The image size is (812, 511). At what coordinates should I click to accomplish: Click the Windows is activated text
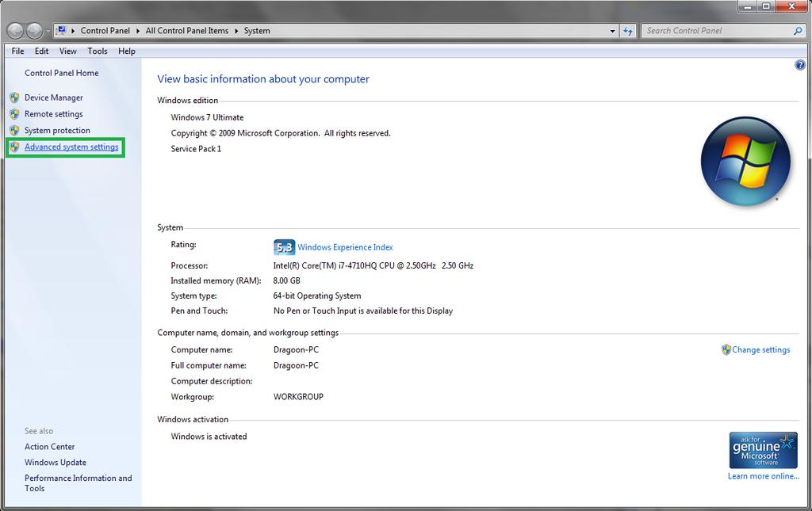209,436
